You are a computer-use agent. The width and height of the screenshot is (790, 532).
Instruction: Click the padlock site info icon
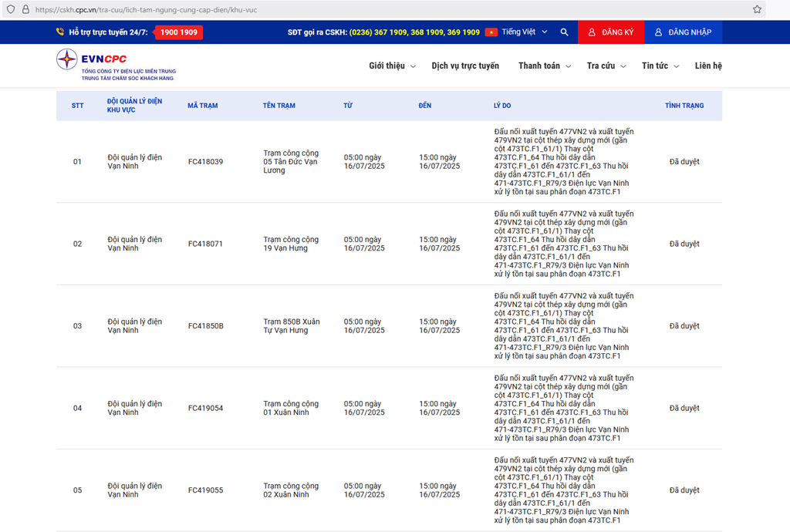click(25, 9)
